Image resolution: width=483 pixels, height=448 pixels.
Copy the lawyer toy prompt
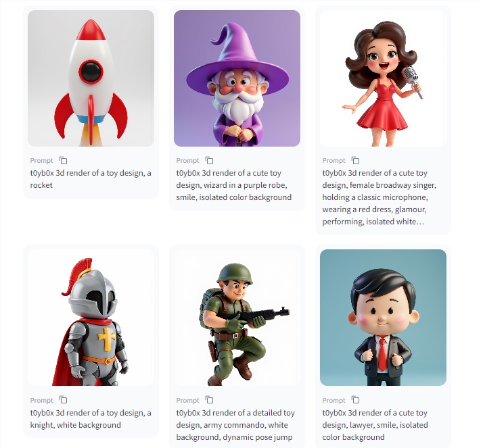355,400
